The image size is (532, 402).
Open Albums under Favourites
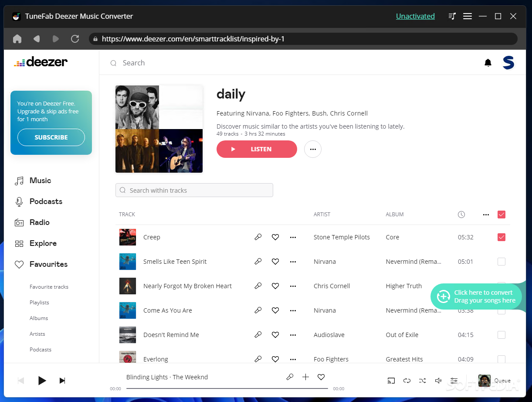[39, 318]
